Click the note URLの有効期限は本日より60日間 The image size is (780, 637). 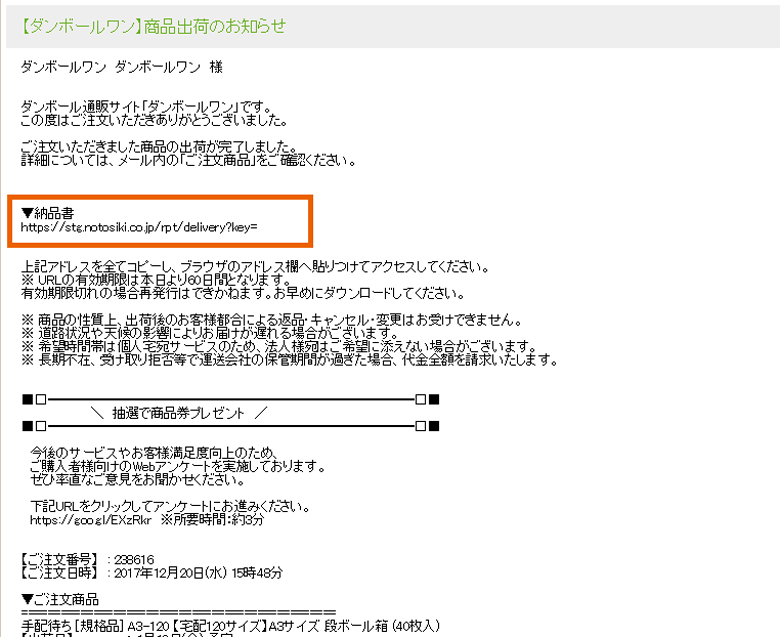(157, 279)
